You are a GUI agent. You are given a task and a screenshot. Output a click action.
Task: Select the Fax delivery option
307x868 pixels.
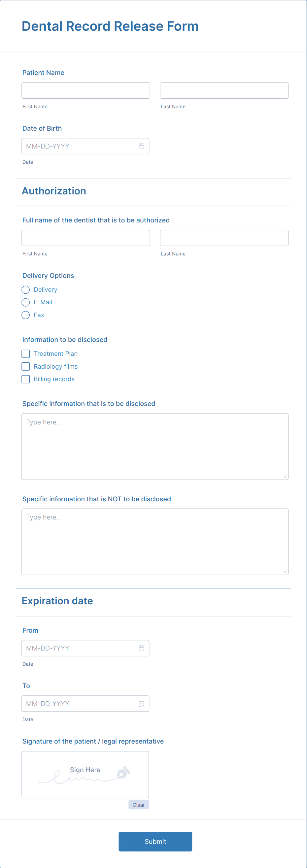point(26,315)
